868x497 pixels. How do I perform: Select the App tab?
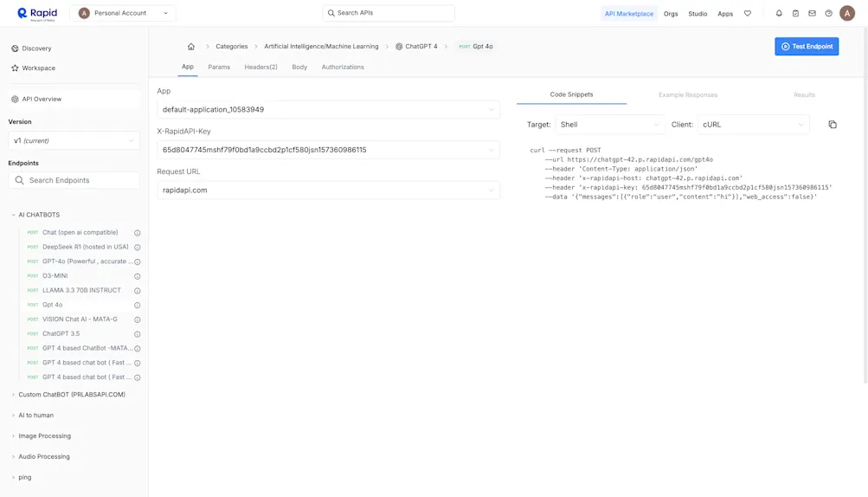(188, 67)
